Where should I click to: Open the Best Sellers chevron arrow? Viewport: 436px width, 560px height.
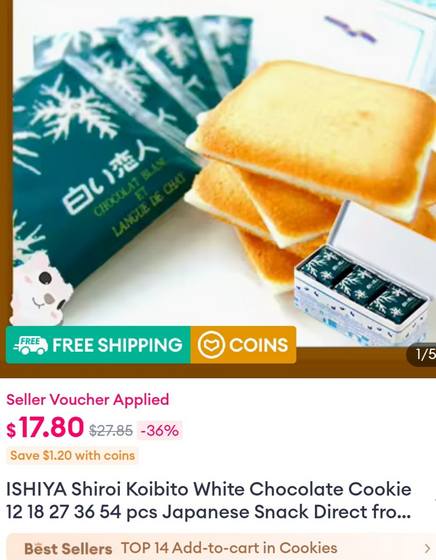point(427,549)
